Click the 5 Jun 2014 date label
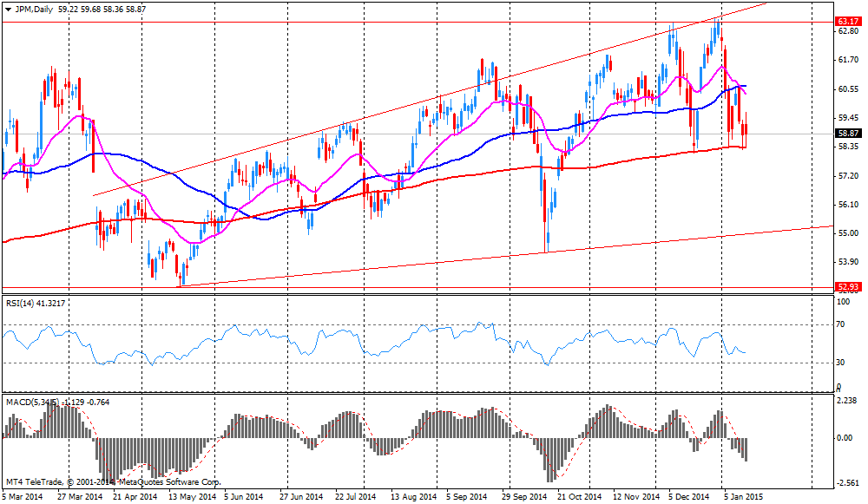 tap(244, 497)
